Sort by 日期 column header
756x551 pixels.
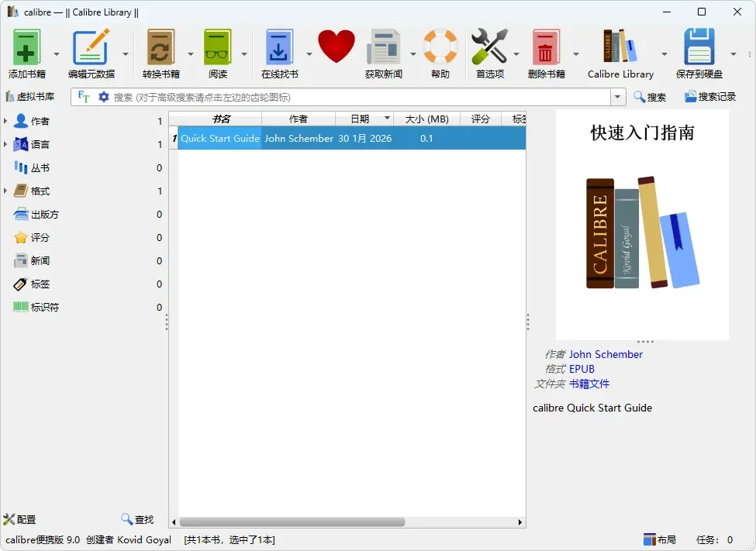pyautogui.click(x=364, y=119)
